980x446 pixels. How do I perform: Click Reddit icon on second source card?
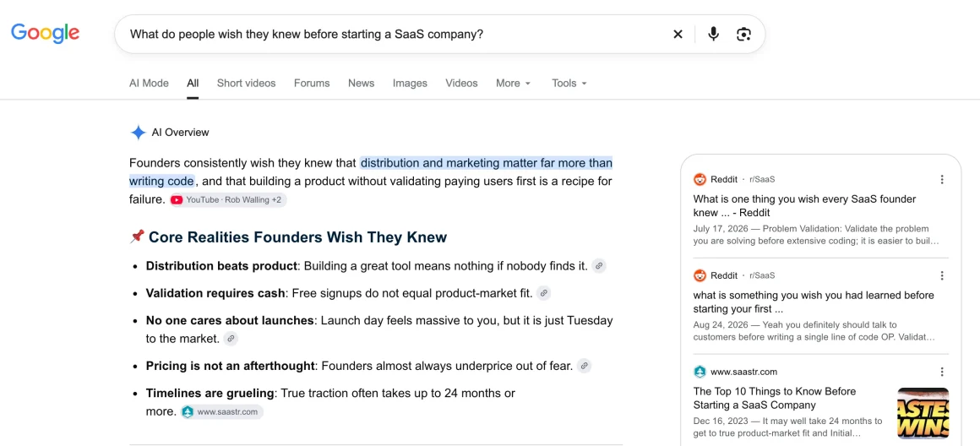tap(700, 275)
